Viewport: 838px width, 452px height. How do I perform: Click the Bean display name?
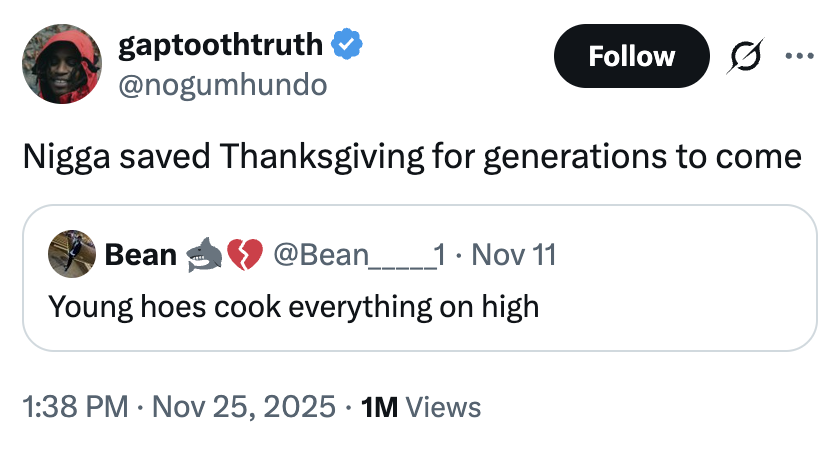click(141, 254)
